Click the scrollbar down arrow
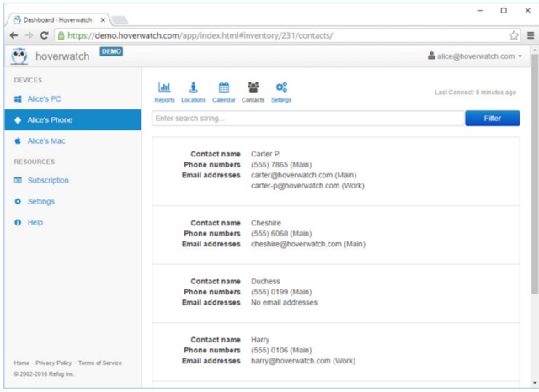Viewport: 539px width, 392px height. 535,383
